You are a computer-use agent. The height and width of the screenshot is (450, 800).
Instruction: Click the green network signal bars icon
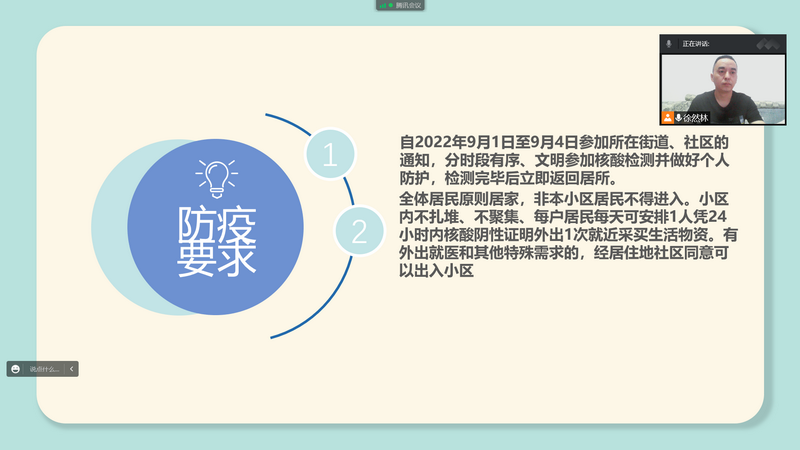pos(381,5)
